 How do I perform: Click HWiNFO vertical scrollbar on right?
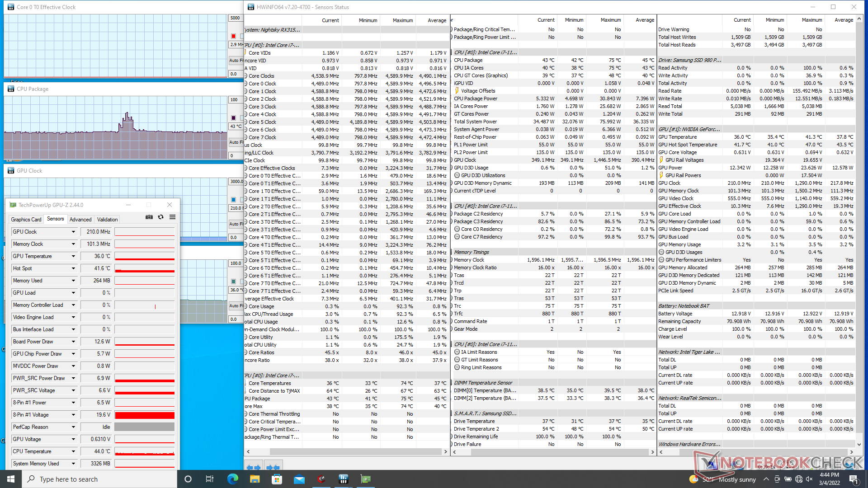[x=859, y=230]
